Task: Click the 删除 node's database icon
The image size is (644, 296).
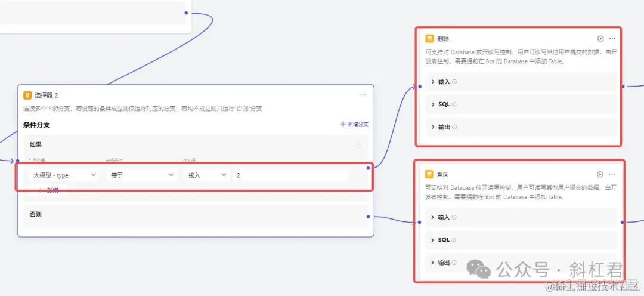Action: point(429,39)
